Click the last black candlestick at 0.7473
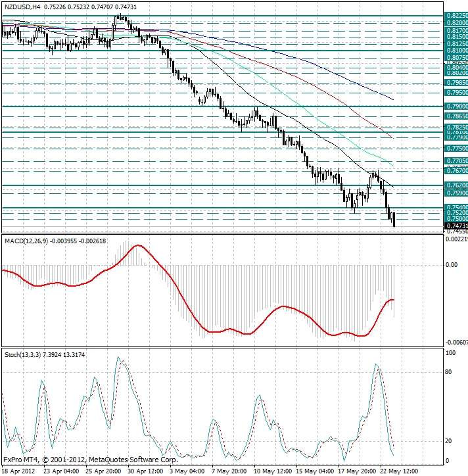The height and width of the screenshot is (476, 468). pos(394,220)
